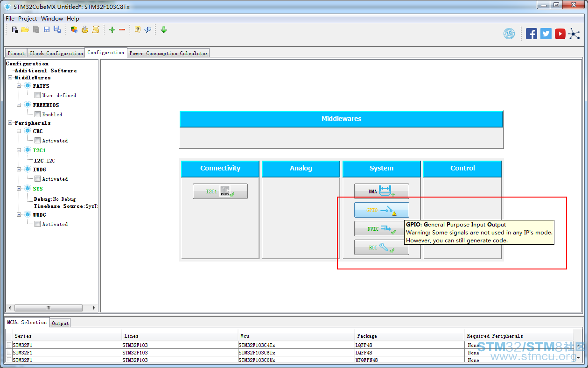
Task: Click the grayed-out Import Project icon
Action: click(36, 30)
